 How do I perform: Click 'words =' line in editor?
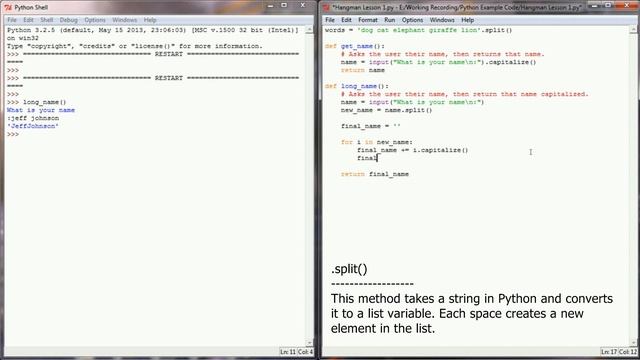tap(418, 30)
